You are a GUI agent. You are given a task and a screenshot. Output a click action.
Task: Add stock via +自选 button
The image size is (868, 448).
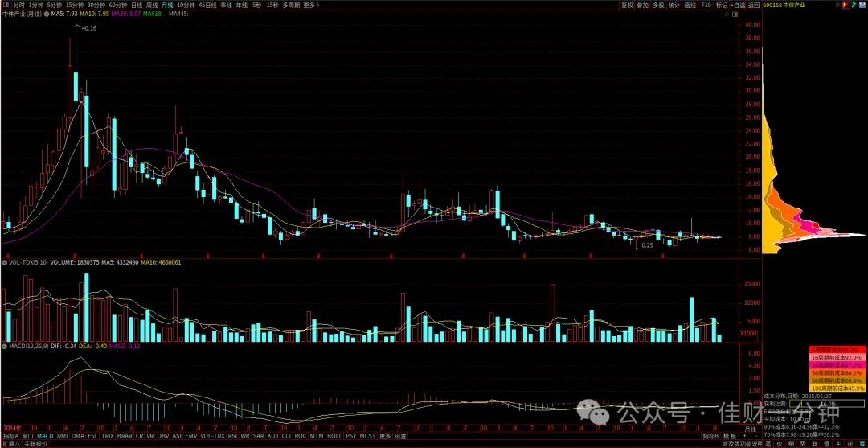(737, 5)
